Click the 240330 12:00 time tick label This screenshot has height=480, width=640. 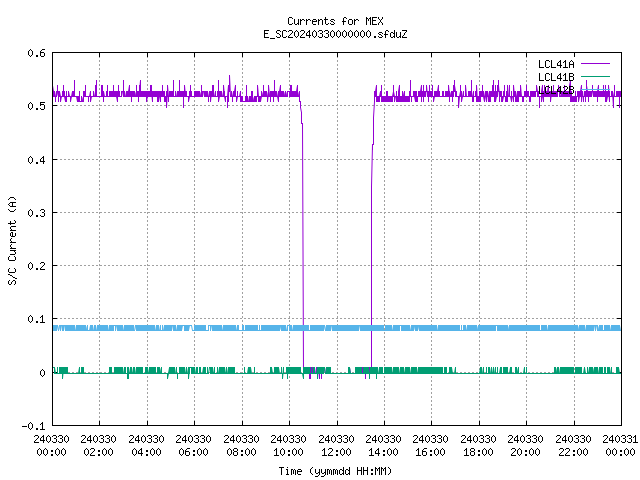[x=336, y=446]
